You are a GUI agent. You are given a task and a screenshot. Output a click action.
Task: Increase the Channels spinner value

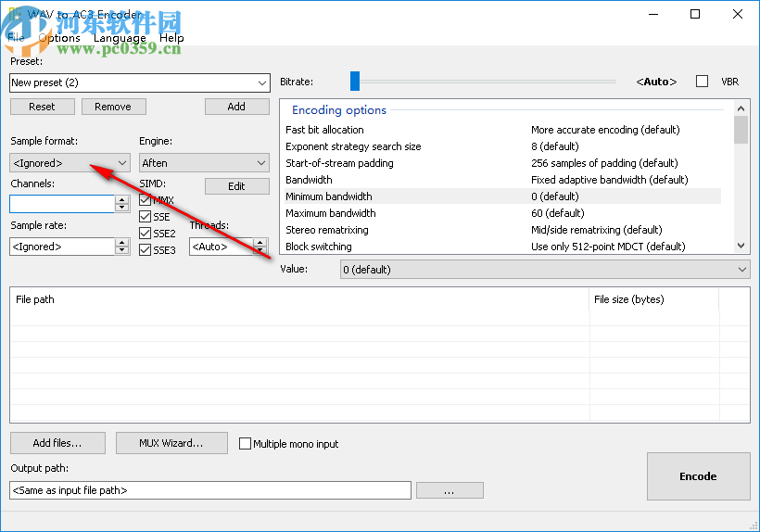coord(122,199)
